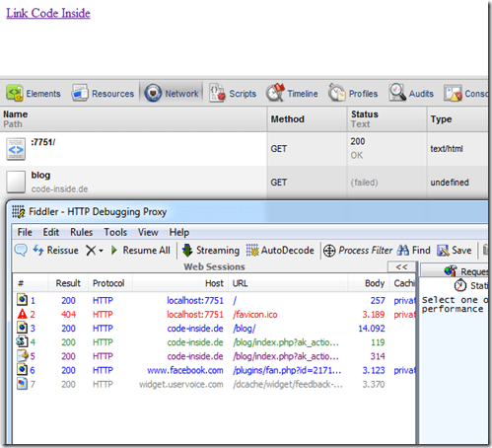This screenshot has width=492, height=448.
Task: Open the Help menu in Fiddler
Action: (x=179, y=232)
